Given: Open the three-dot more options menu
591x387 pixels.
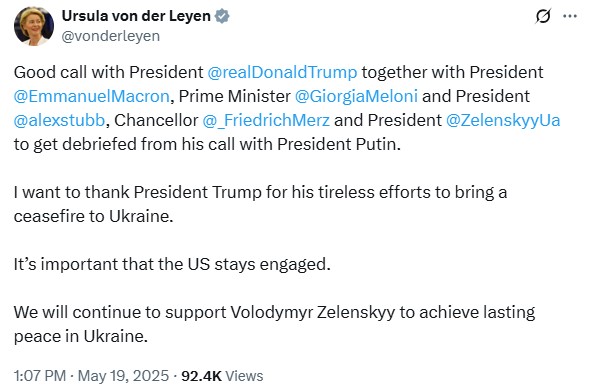Looking at the screenshot, I should tap(570, 16).
